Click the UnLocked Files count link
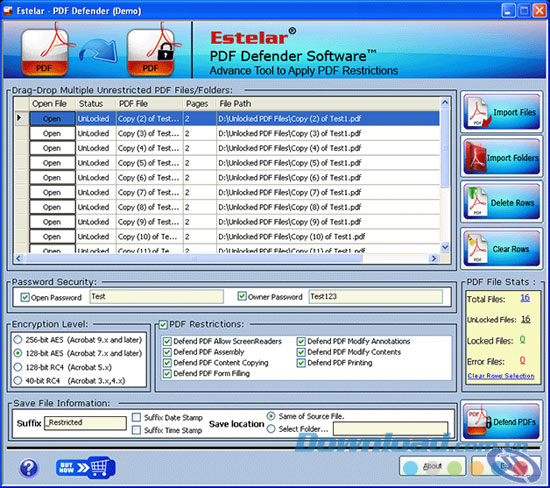Image resolution: width=550 pixels, height=488 pixels. click(x=525, y=319)
